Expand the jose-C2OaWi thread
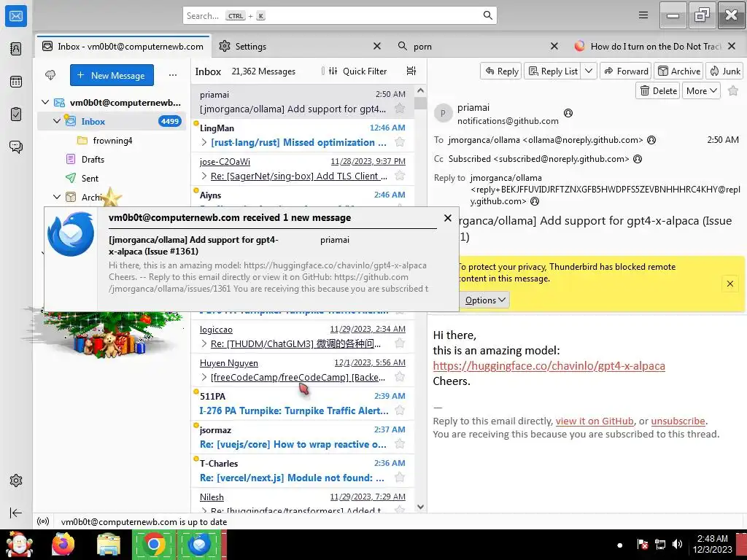Screen dimensions: 747x560 pos(204,176)
